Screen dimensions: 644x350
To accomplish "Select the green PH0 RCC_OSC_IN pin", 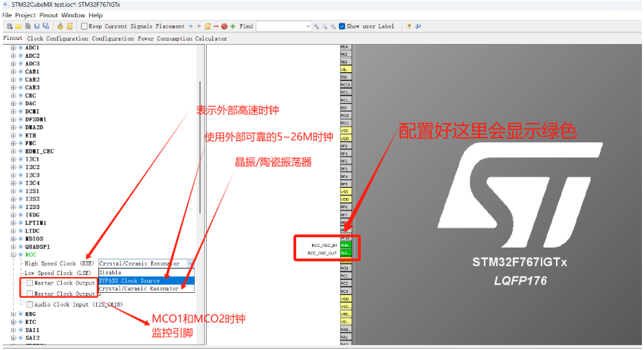I will [346, 245].
